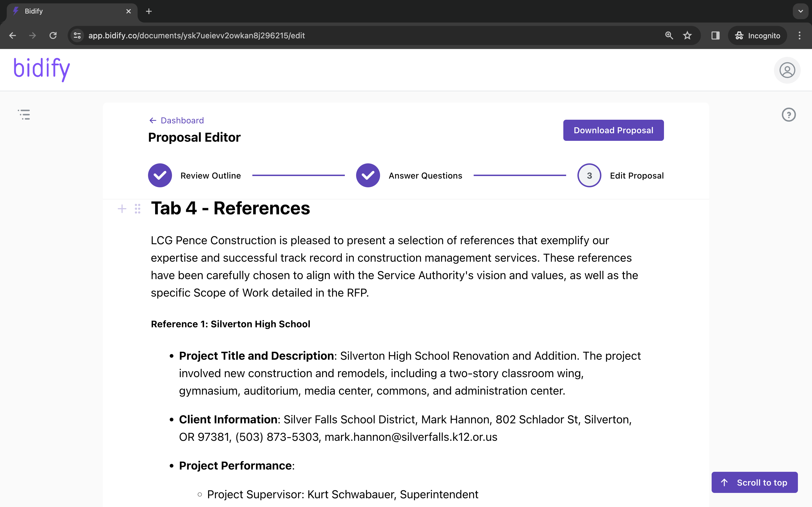This screenshot has width=812, height=507.
Task: Bookmark page with star icon
Action: (x=687, y=35)
